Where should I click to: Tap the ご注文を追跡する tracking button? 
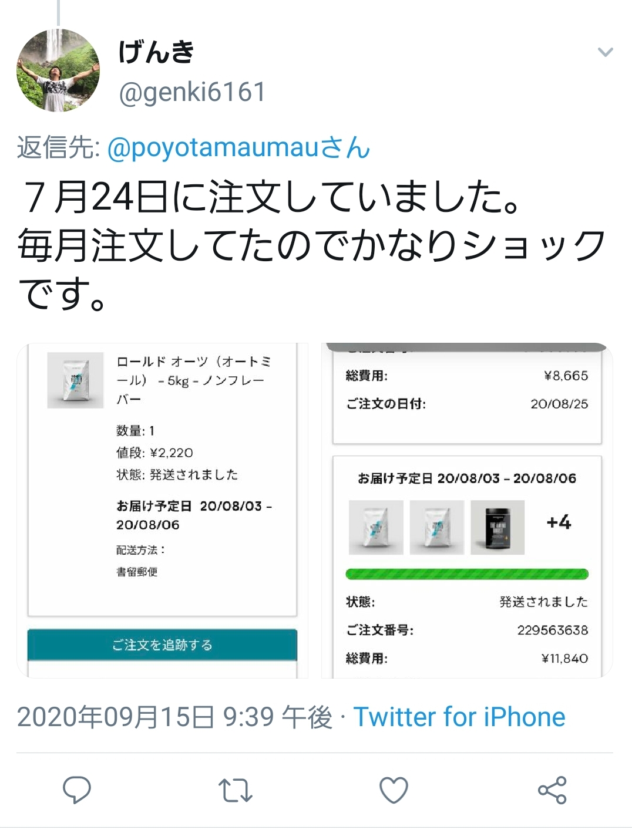point(162,645)
